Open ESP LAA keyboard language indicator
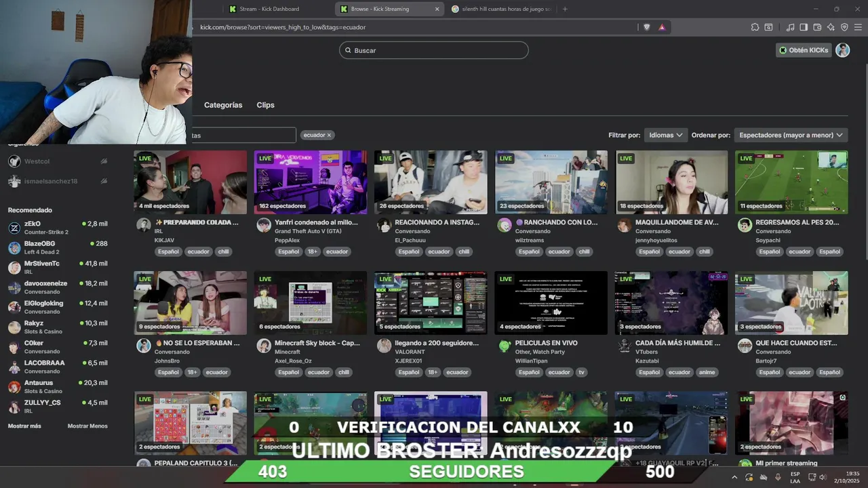 tap(795, 477)
